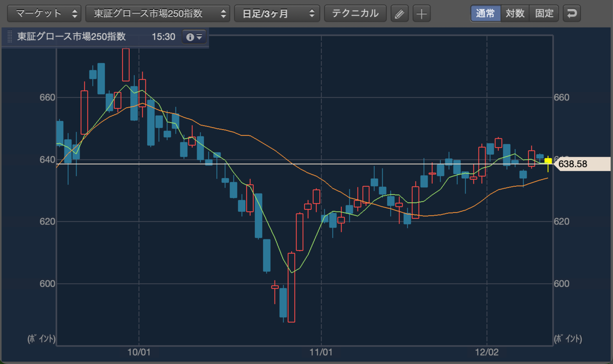Open the 東証グロース市場250指数 symbol dropdown
The width and height of the screenshot is (613, 364).
(x=158, y=13)
